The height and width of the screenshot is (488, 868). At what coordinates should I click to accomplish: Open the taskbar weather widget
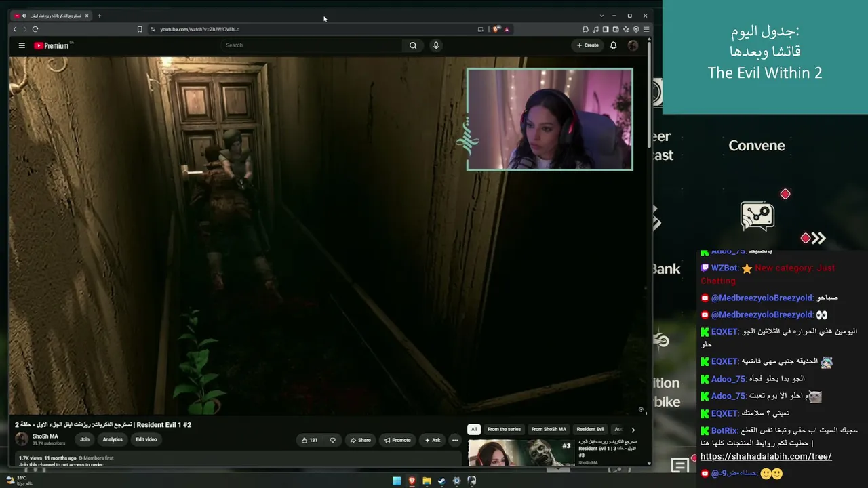point(19,480)
